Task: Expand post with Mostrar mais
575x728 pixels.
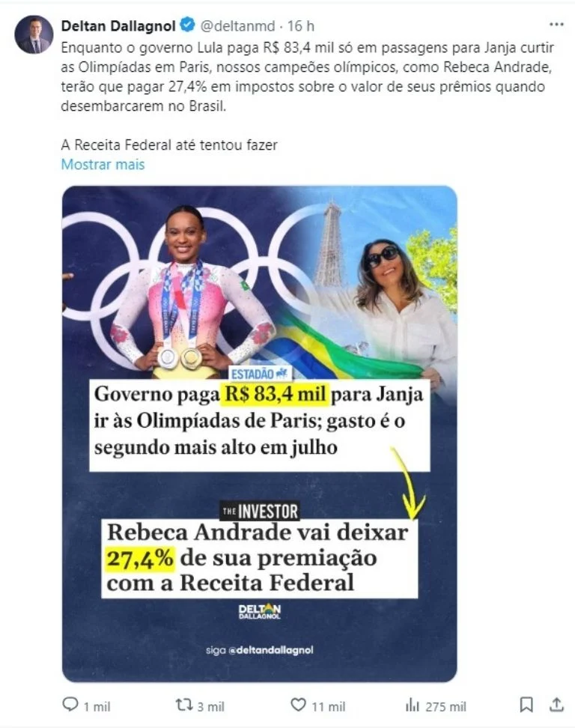Action: pyautogui.click(x=103, y=164)
